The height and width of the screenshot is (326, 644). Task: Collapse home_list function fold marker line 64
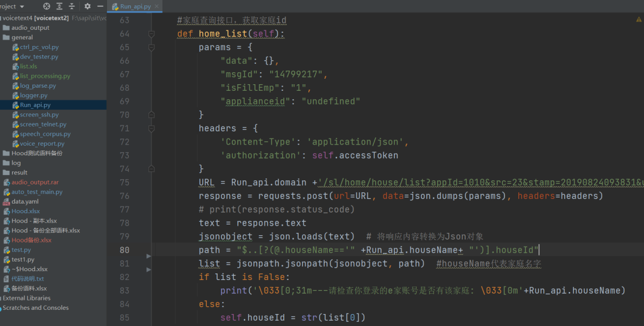(151, 33)
